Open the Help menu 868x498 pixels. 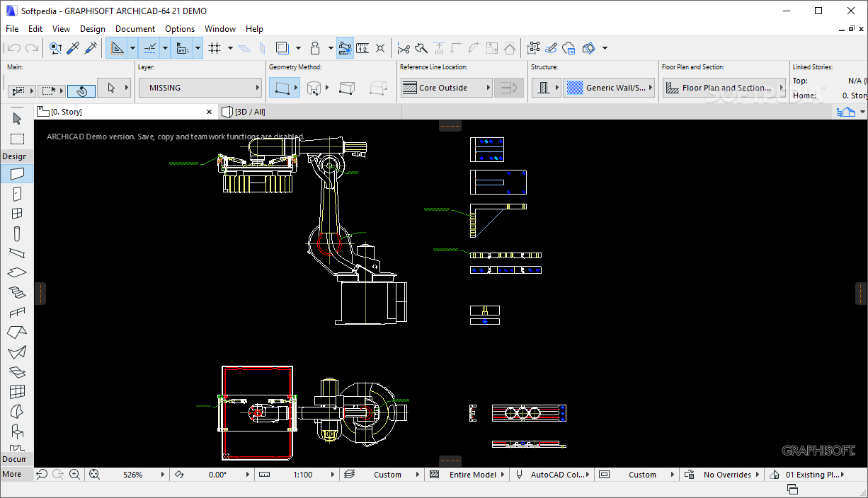(x=254, y=29)
